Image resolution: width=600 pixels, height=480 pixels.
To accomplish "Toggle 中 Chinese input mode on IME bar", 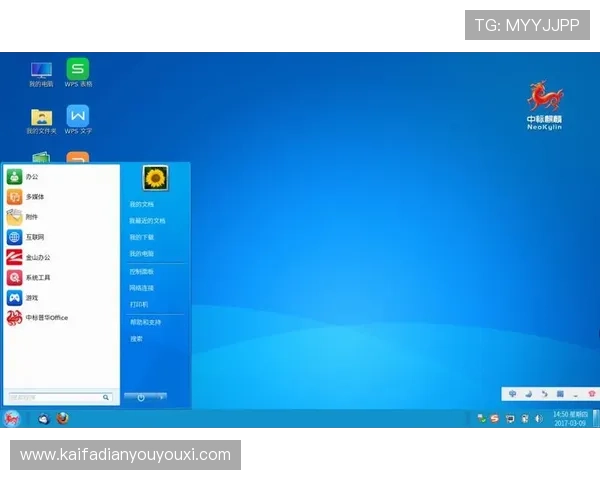I will pos(513,394).
